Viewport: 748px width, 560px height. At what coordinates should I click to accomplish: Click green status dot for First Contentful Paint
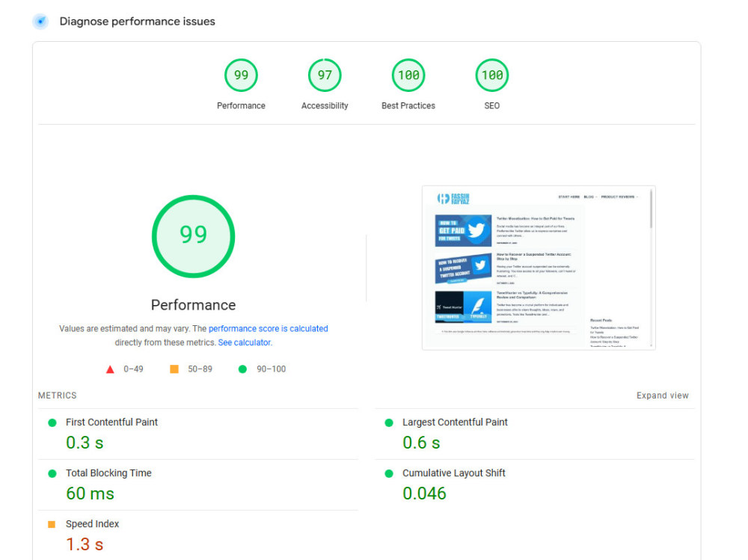pos(52,422)
